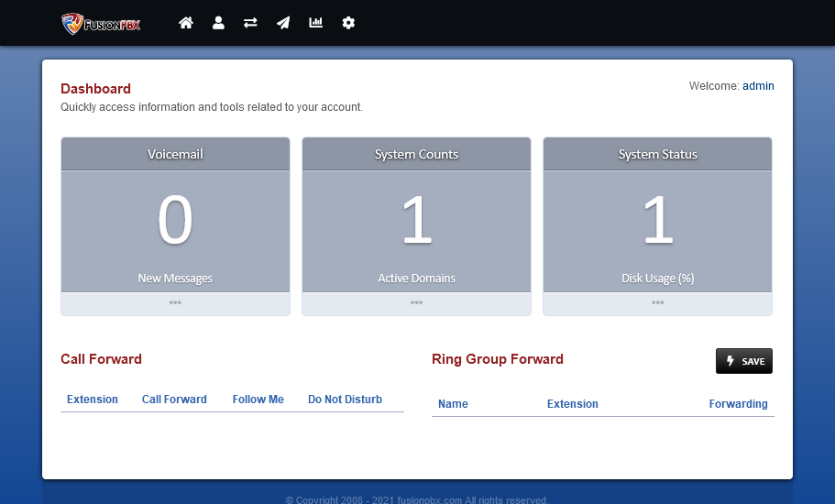Open the Home menu icon
The width and height of the screenshot is (835, 504).
pos(186,23)
